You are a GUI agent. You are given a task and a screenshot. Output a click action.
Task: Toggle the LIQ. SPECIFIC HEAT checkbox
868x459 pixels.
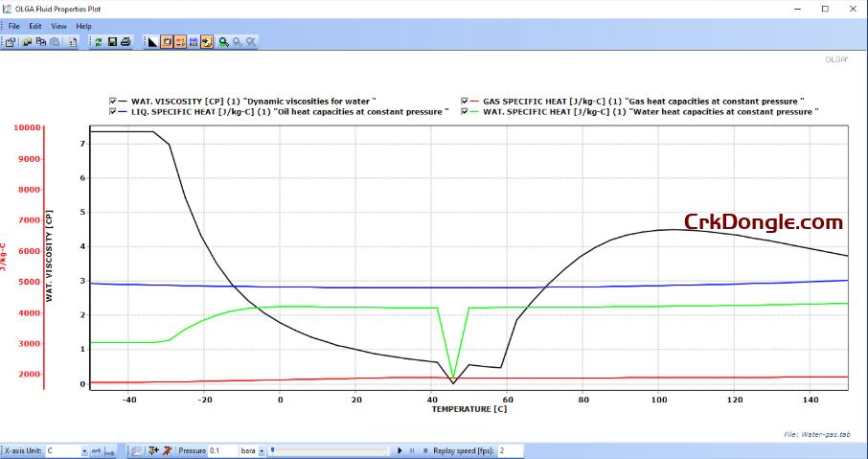(x=114, y=111)
